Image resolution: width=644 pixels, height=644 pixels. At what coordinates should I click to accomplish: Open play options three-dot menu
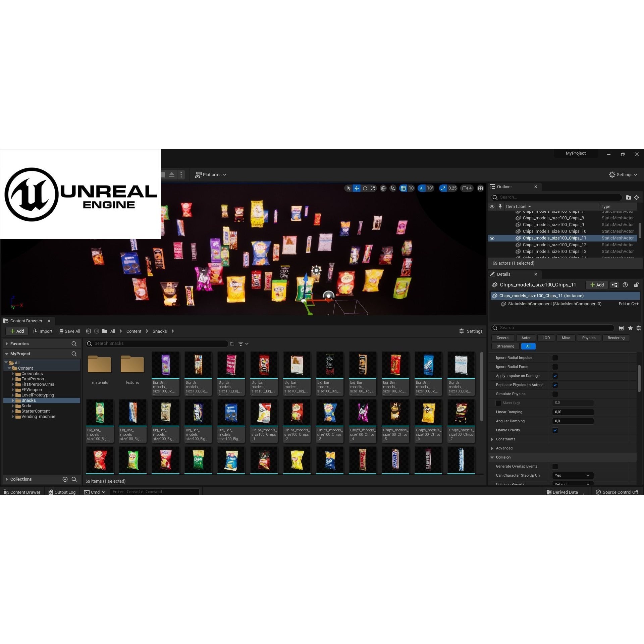click(181, 174)
